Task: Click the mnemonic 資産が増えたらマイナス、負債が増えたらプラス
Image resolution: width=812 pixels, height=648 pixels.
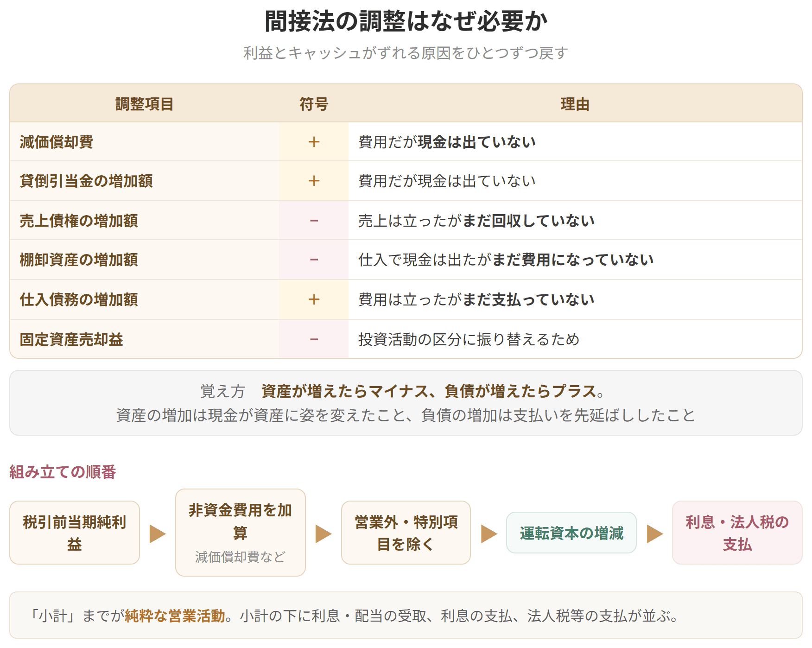Action: 429,391
